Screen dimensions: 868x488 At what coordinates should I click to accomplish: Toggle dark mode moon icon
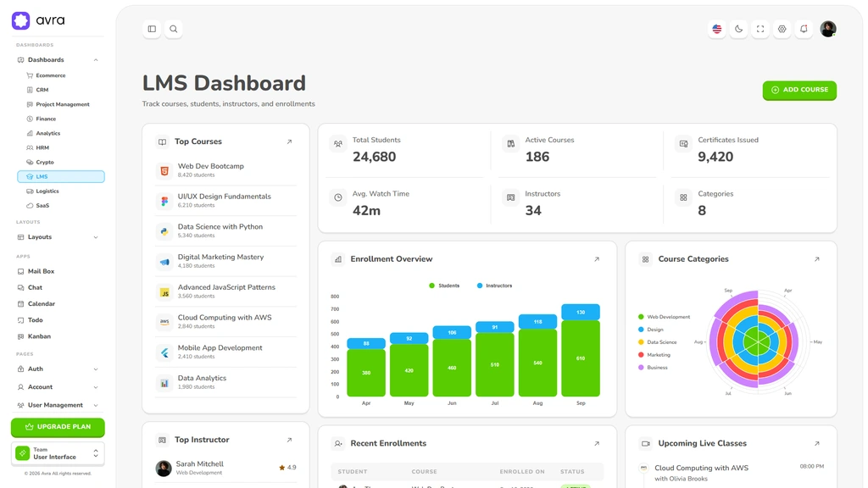[738, 29]
